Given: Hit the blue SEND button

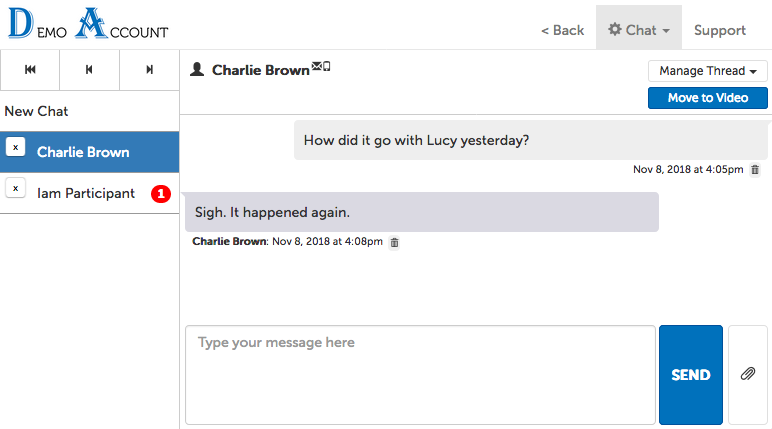Looking at the screenshot, I should pos(690,375).
